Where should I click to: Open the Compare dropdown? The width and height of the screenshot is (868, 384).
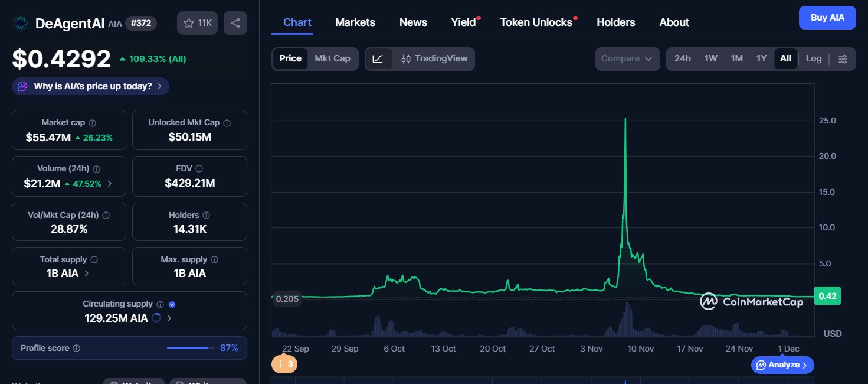[x=627, y=58]
